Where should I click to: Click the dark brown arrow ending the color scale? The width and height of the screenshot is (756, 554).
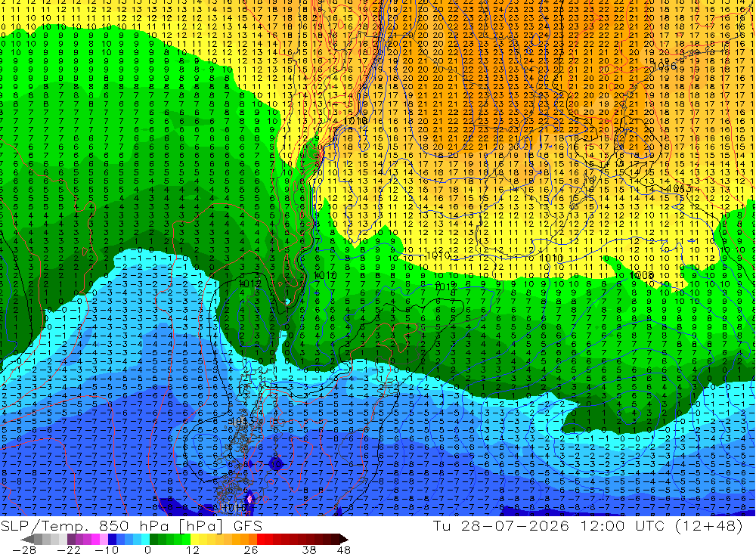(x=344, y=539)
